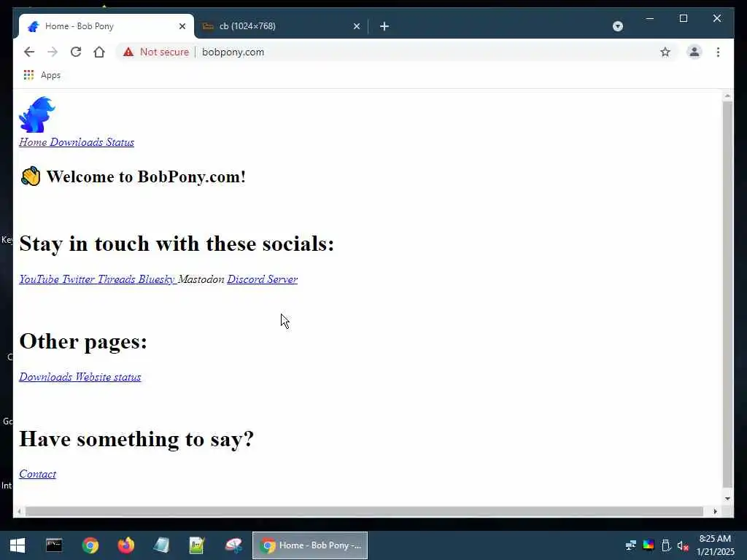This screenshot has width=747, height=560.
Task: Go back with the browser back arrow
Action: point(29,52)
